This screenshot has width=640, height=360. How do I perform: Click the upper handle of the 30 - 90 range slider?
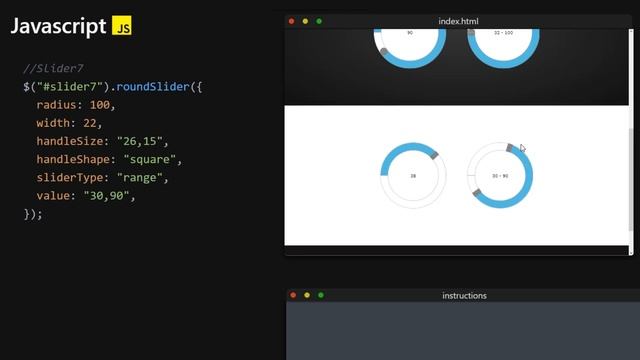click(510, 148)
